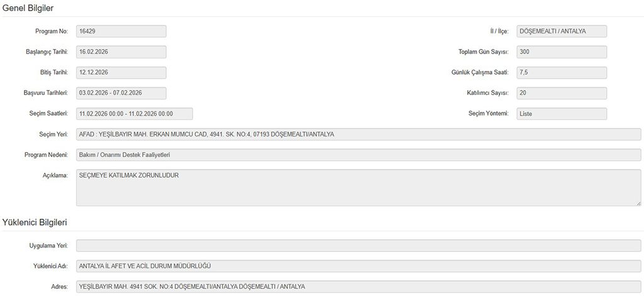Click the Genel Bilgiler section heading
Viewport: 644px width, 296px height.
[28, 8]
